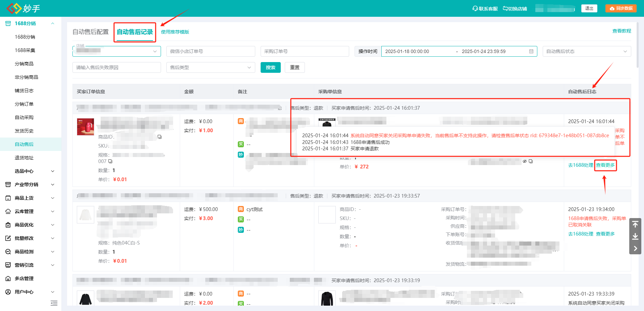Screen dimensions: 644x311
Task: Click the start date 2025-01-18 00:00:00
Action: pyautogui.click(x=407, y=51)
